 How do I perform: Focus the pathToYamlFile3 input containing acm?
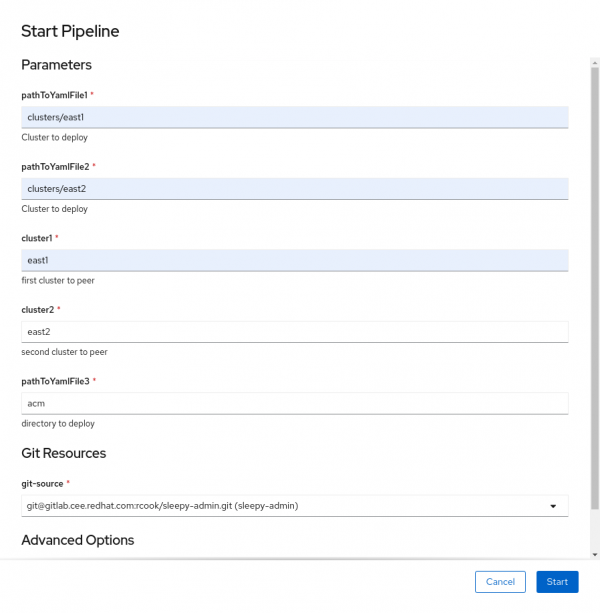point(294,403)
